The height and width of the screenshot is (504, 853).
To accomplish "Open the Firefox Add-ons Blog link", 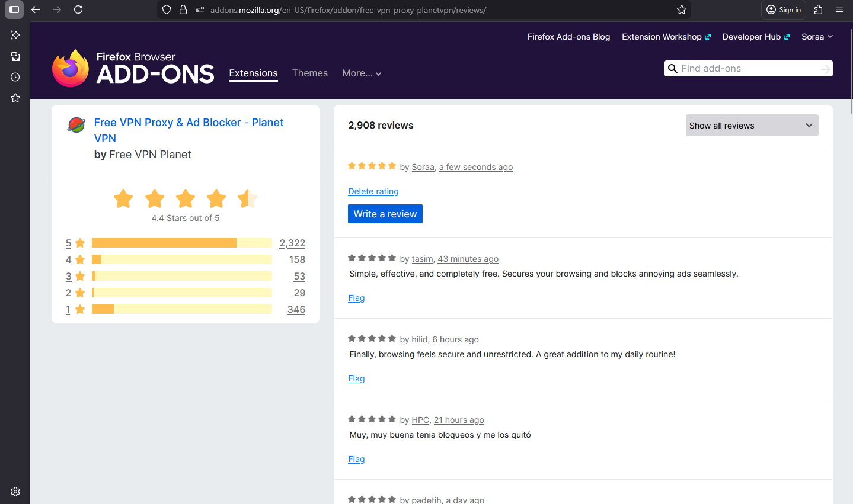I will [568, 37].
